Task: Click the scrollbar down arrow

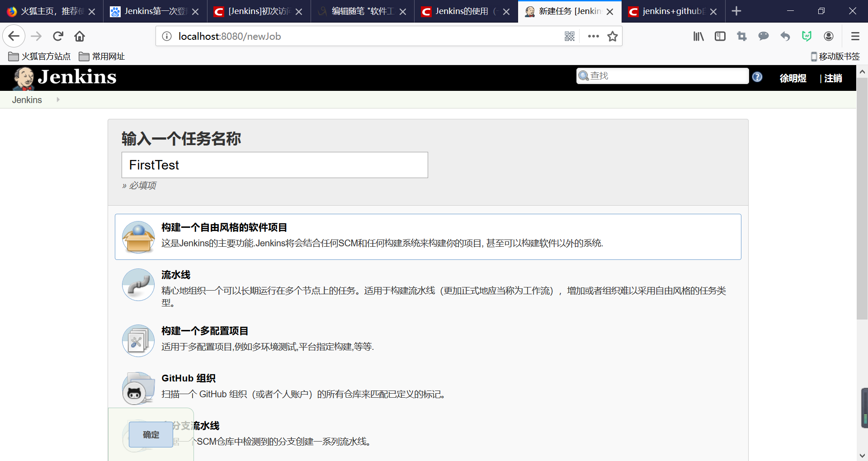Action: click(862, 455)
